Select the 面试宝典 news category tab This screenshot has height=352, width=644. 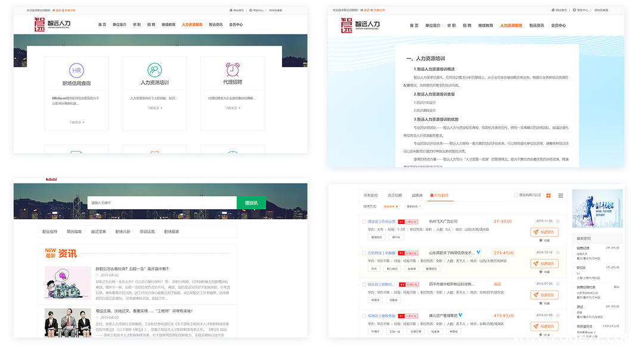98,232
